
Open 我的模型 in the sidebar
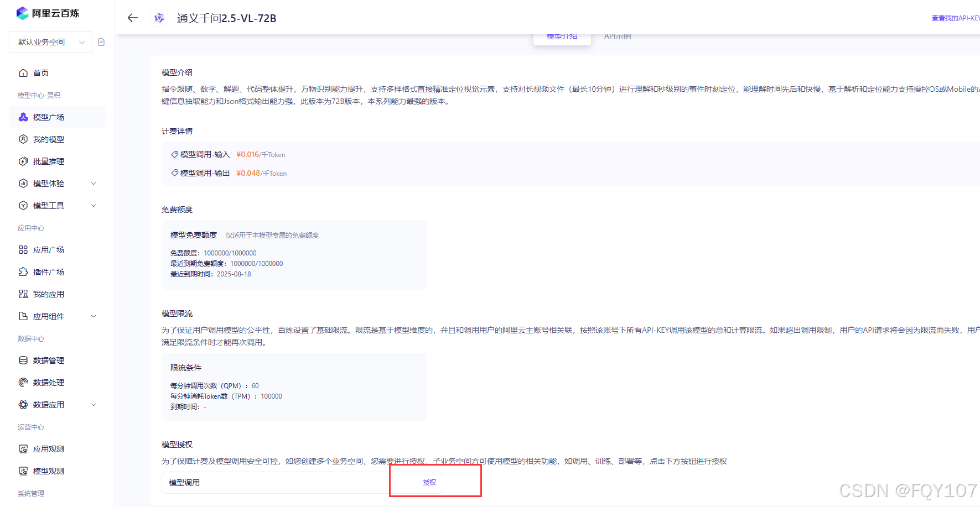pyautogui.click(x=57, y=139)
